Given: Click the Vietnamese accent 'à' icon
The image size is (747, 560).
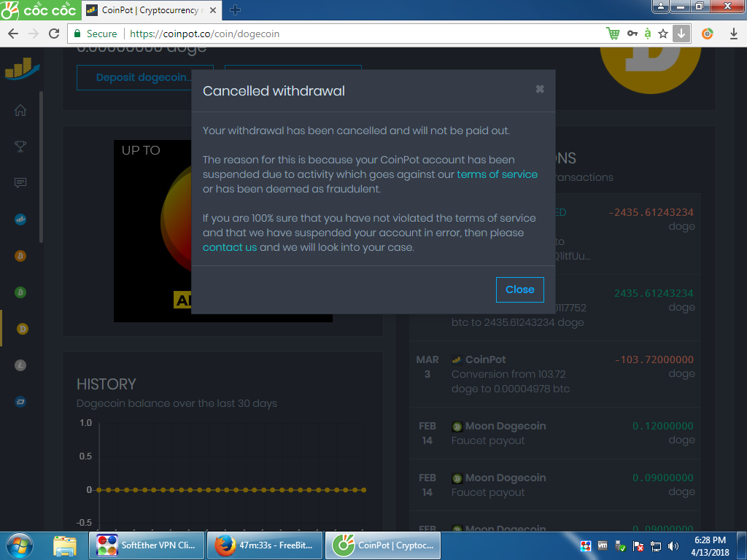Looking at the screenshot, I should pos(648,34).
